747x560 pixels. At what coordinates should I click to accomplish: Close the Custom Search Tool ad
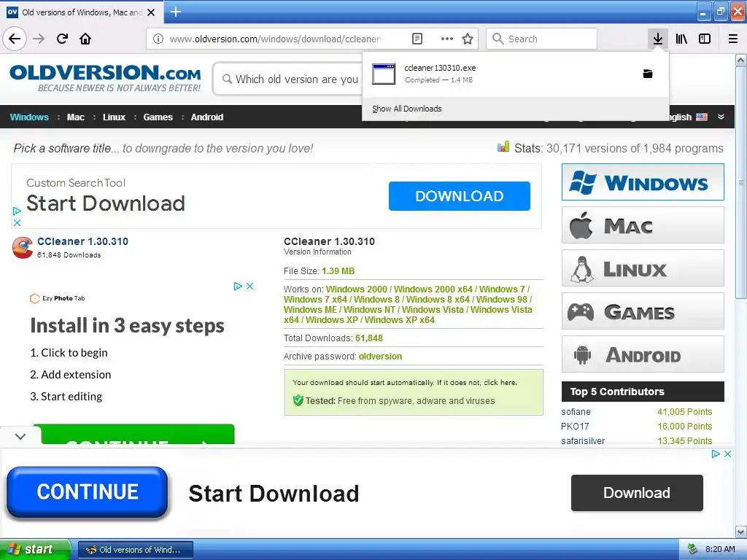coord(18,222)
